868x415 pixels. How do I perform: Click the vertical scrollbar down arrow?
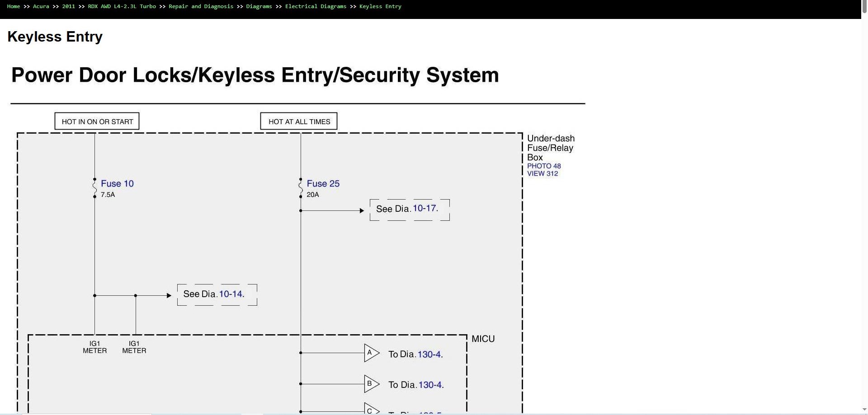pos(864,410)
